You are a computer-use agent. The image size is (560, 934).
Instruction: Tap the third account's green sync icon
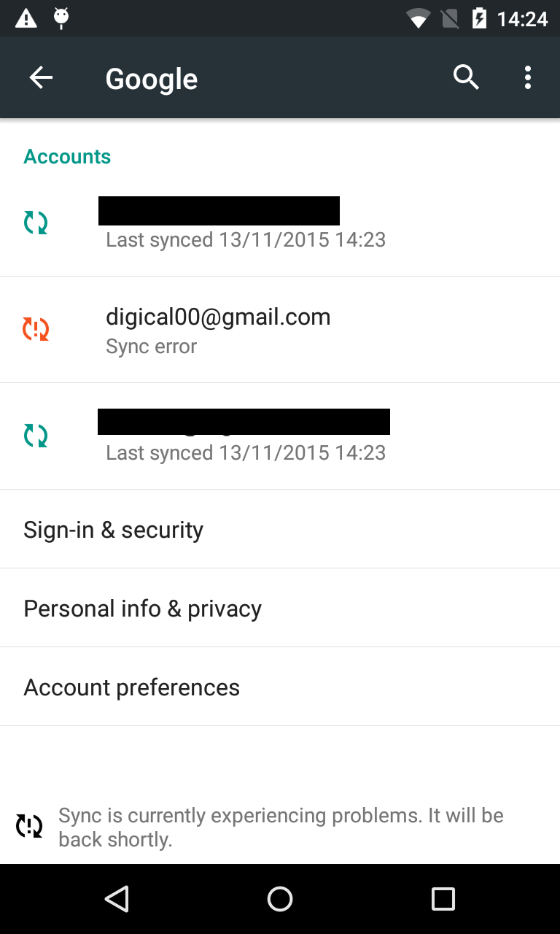point(36,436)
